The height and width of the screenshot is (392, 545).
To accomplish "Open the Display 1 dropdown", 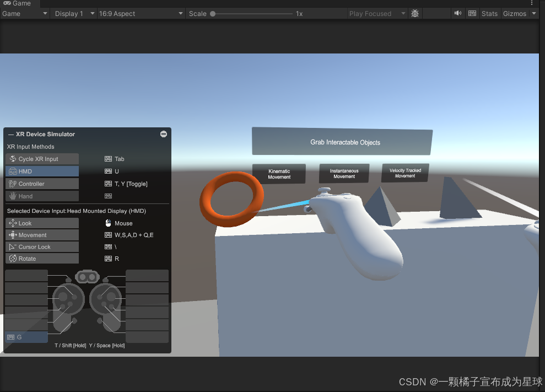I will [x=73, y=13].
